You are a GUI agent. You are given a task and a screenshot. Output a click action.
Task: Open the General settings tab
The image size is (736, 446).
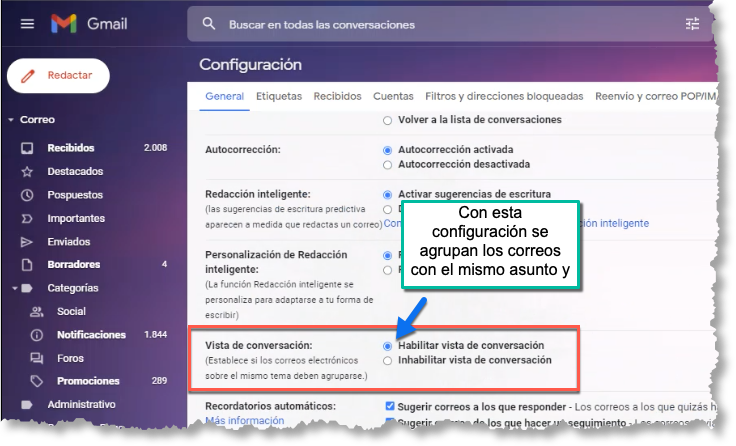(x=224, y=96)
